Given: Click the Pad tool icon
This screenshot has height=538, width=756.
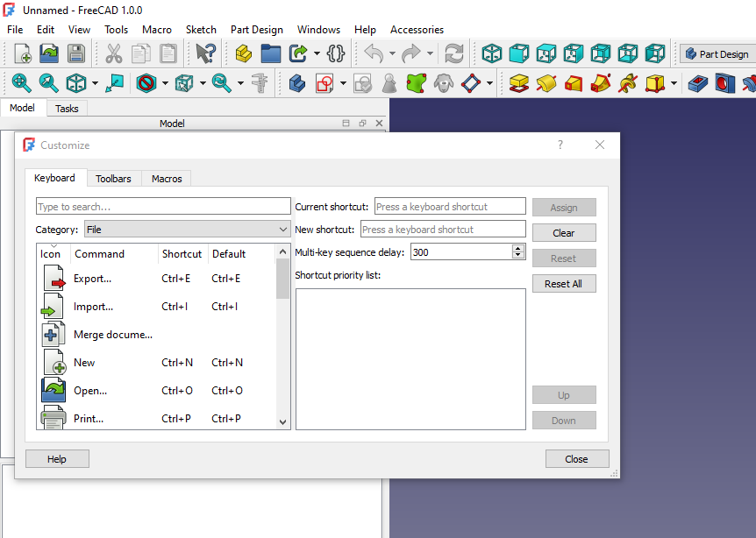Looking at the screenshot, I should 517,83.
